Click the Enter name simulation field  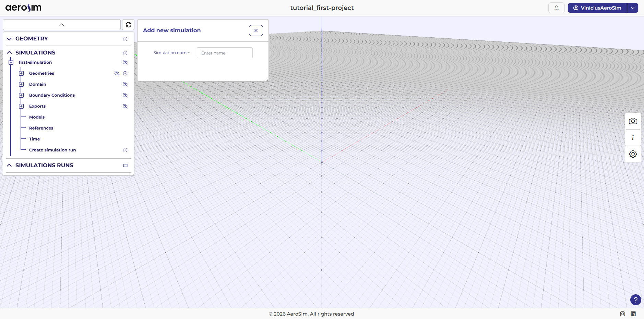(x=224, y=53)
